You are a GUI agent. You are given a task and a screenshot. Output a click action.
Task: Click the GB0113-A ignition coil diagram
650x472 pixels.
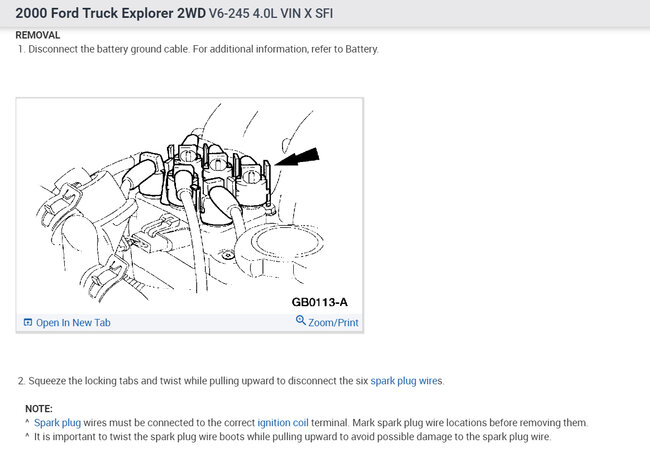pos(190,206)
